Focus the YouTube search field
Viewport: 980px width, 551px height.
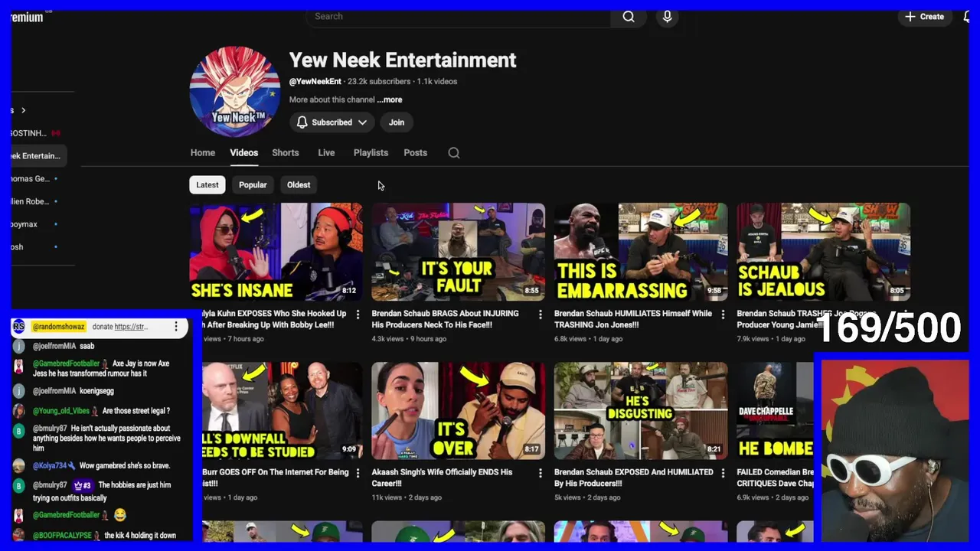click(459, 17)
